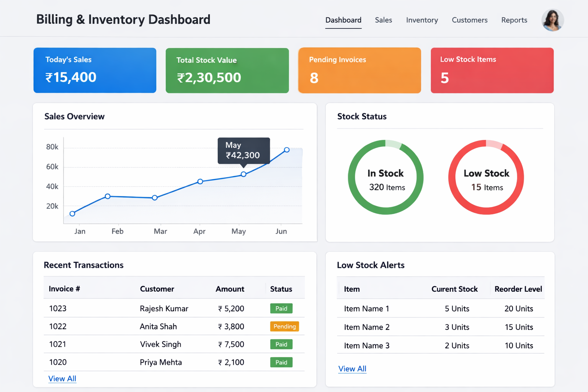Switch to the Sales tab
This screenshot has width=588, height=392.
[x=383, y=20]
